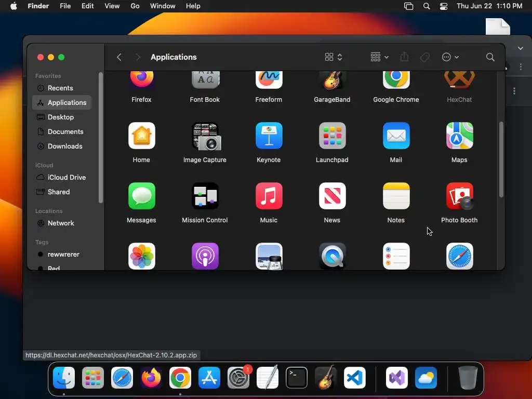The image size is (532, 399).
Task: Select the Reminders app icon
Action: 396,256
